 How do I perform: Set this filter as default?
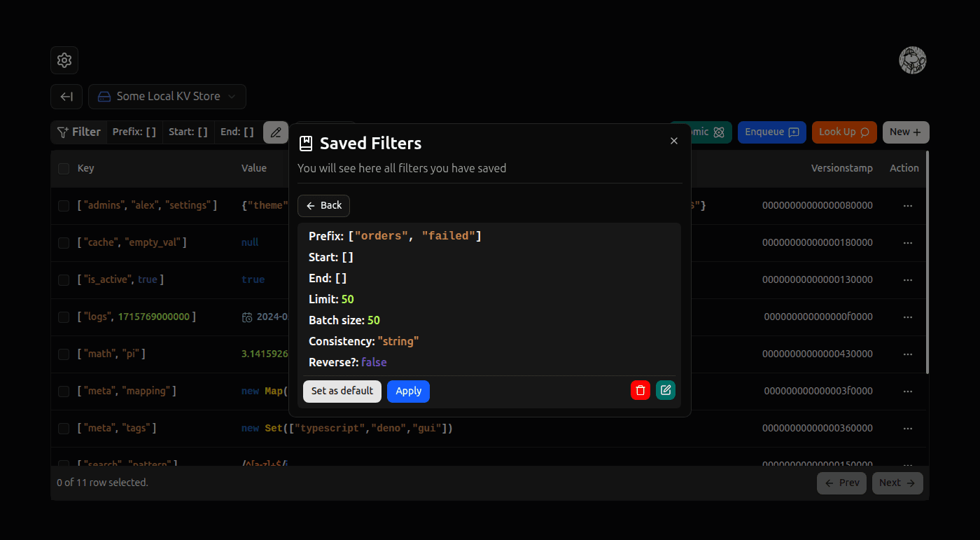point(342,391)
